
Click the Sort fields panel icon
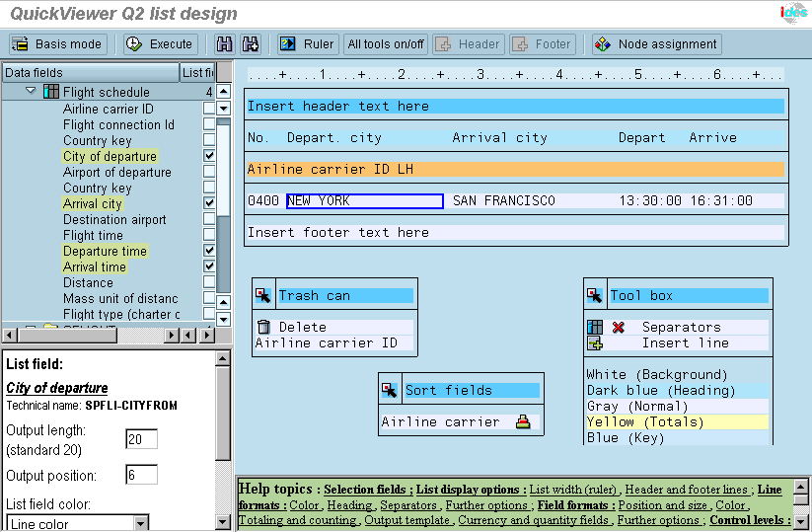click(390, 390)
